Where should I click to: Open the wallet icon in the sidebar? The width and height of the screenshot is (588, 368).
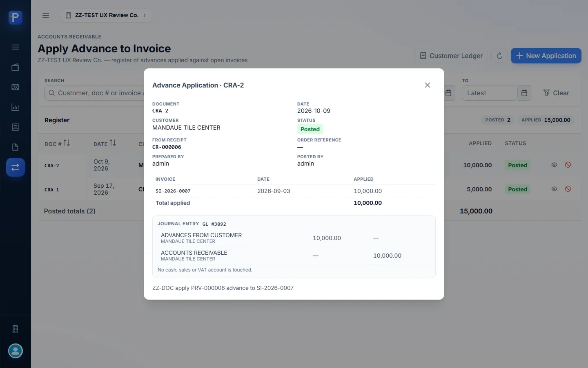coord(16,67)
